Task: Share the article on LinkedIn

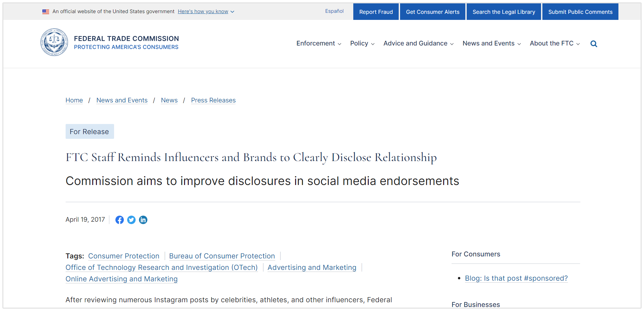Action: tap(143, 220)
